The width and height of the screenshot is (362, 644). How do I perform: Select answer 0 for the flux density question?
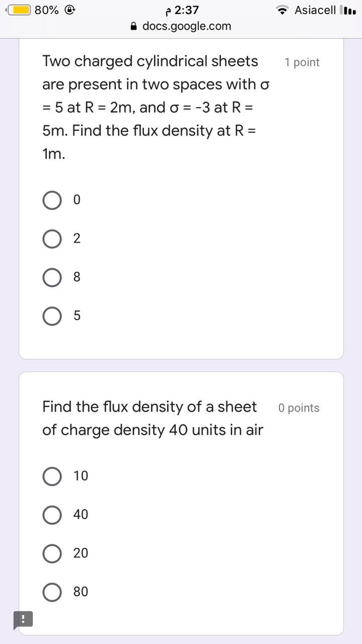point(52,200)
